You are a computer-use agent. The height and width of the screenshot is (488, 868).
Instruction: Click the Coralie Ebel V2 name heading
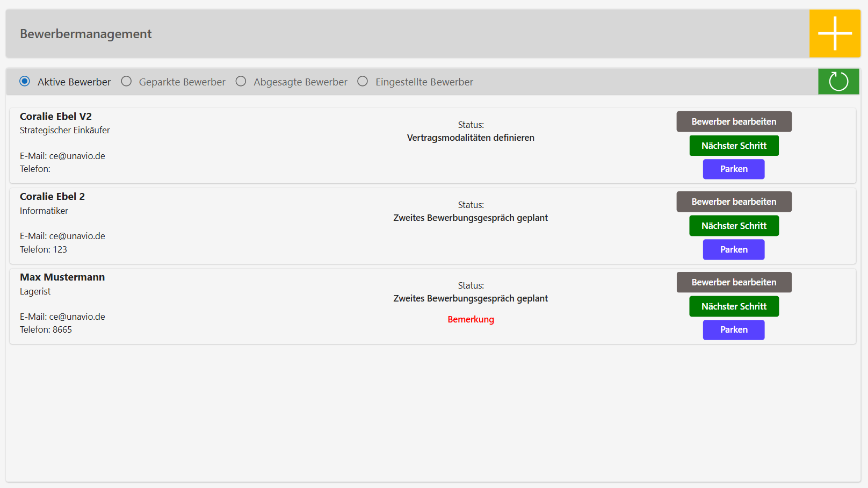pyautogui.click(x=56, y=117)
